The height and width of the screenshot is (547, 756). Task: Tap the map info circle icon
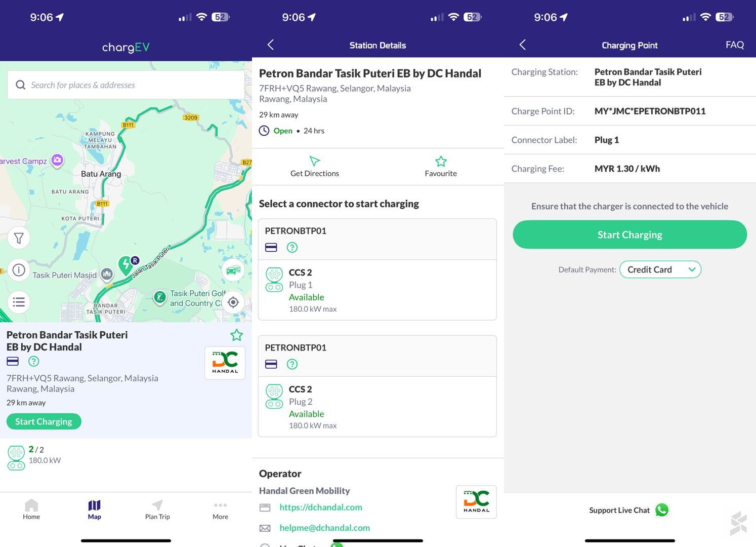(x=19, y=270)
